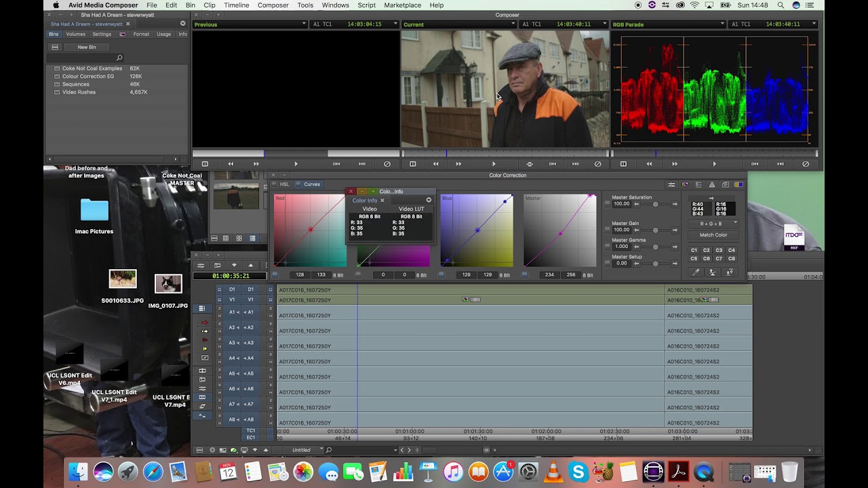868x488 pixels.
Task: Toggle Master Gamma enable button
Action: pos(606,247)
